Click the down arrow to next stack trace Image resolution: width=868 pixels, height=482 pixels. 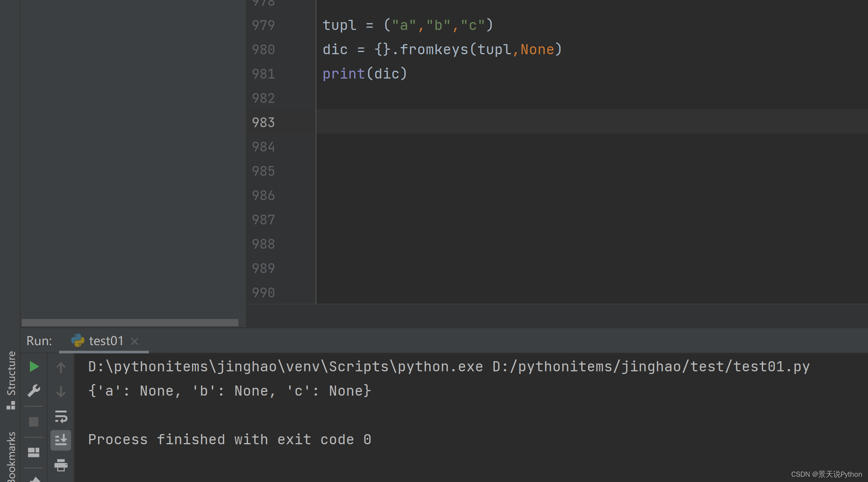click(x=61, y=392)
